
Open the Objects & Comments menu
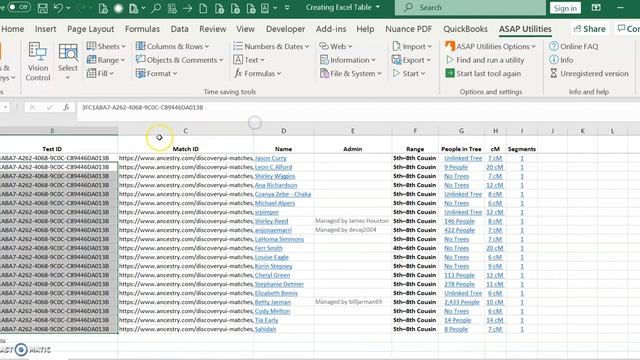tap(180, 60)
